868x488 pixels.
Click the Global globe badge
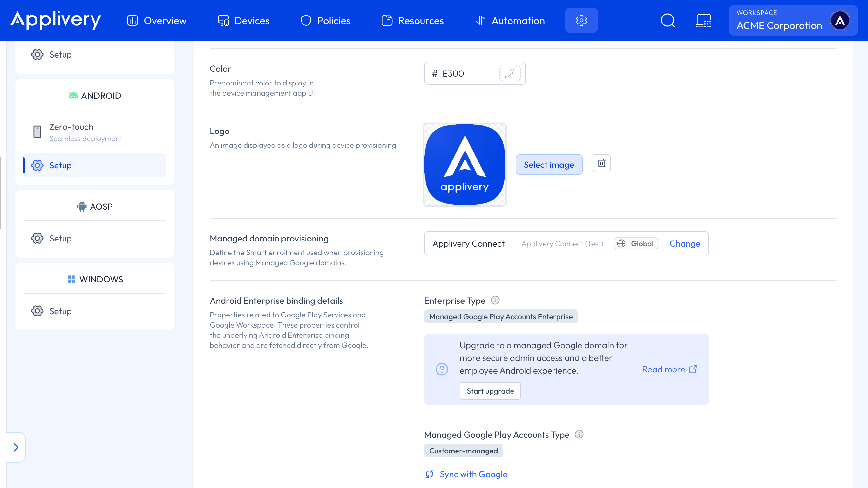click(636, 243)
